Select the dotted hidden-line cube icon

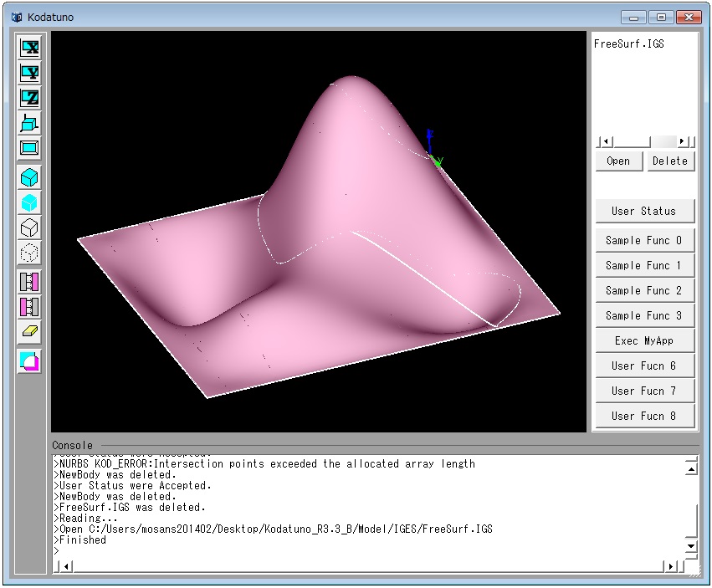pos(30,253)
